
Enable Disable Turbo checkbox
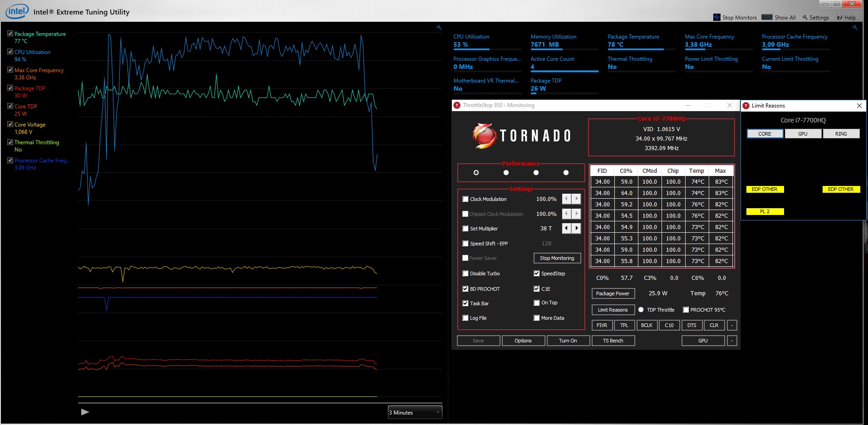465,274
